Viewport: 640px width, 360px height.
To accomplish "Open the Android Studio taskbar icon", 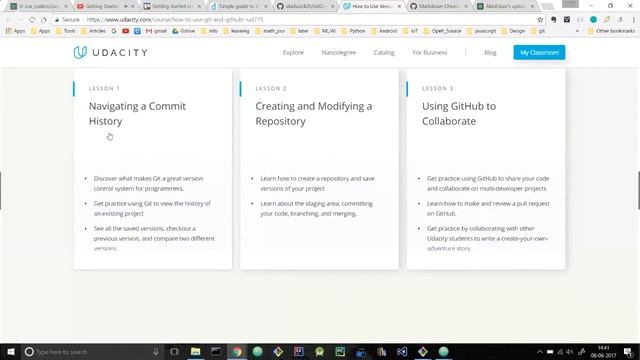I will click(x=320, y=351).
